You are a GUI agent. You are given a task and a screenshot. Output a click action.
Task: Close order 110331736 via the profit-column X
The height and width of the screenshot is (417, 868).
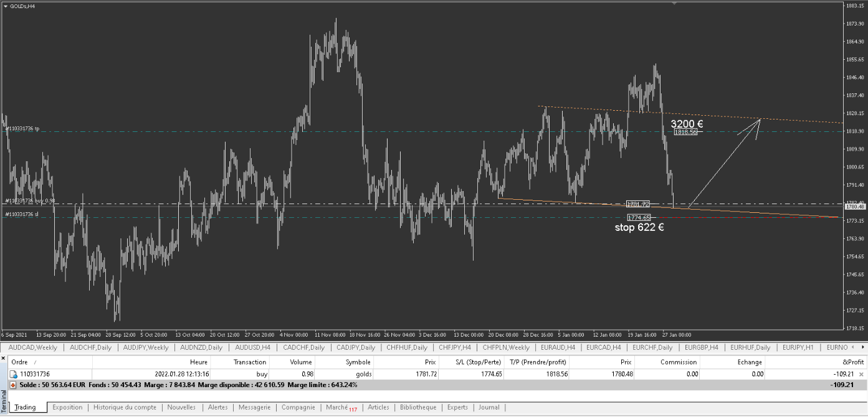pyautogui.click(x=861, y=374)
